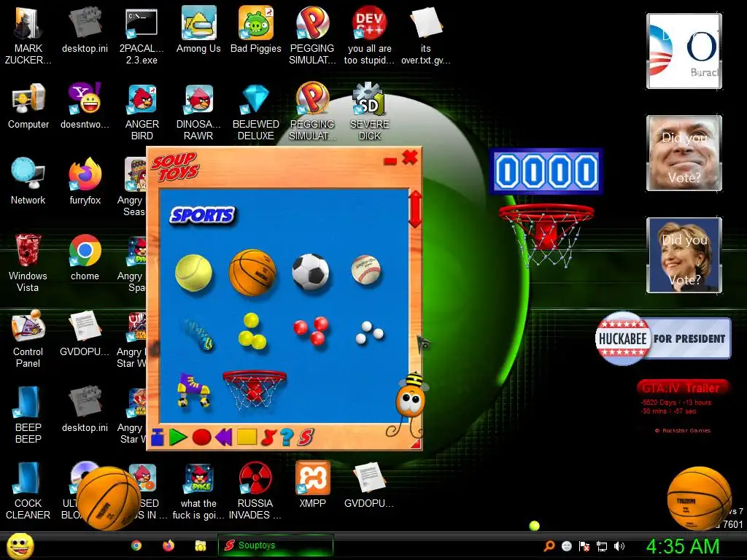Click the basketball near the clock
Viewport: 747px width, 560px height.
(x=700, y=498)
